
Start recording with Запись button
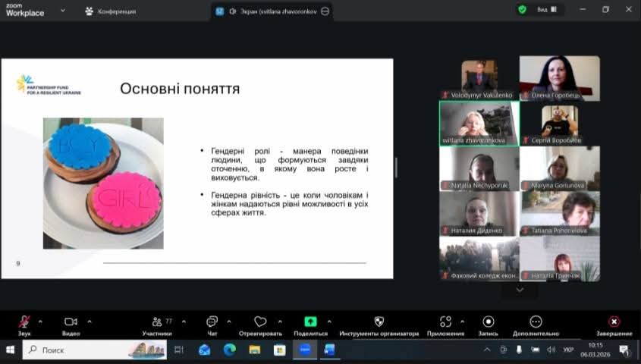[489, 322]
